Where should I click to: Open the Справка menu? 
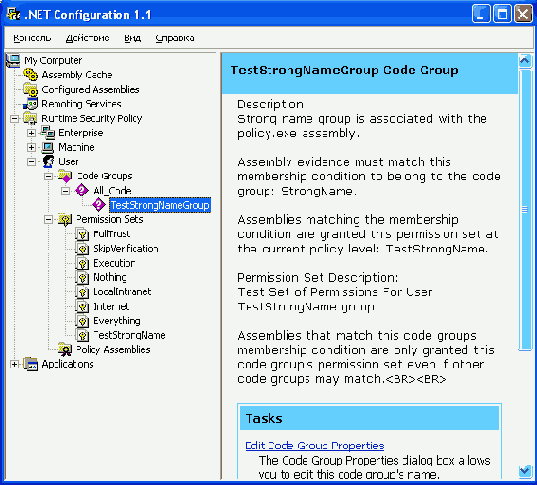click(175, 38)
